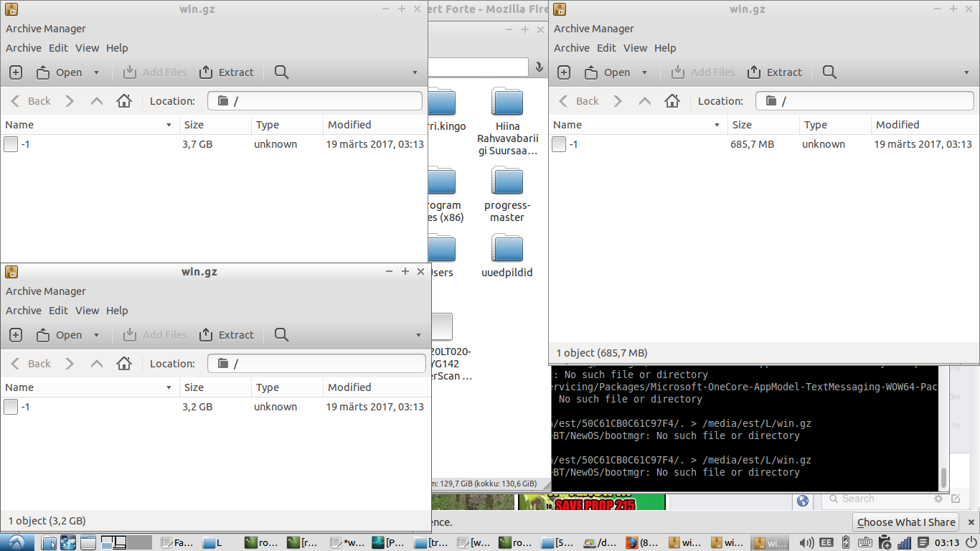This screenshot has height=551, width=980.
Task: Click the terminal window's vertical scrollbar
Action: pyautogui.click(x=943, y=477)
